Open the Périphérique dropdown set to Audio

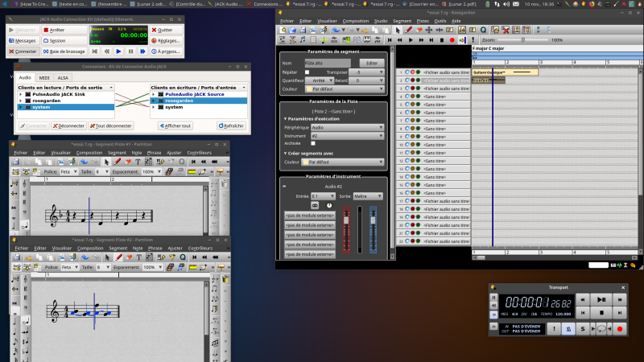pyautogui.click(x=346, y=127)
